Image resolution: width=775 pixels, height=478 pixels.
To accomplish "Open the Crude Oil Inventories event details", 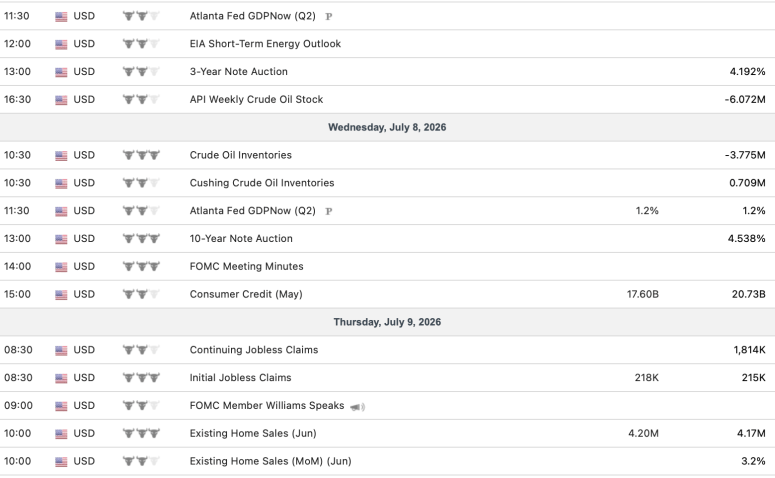I will click(241, 155).
